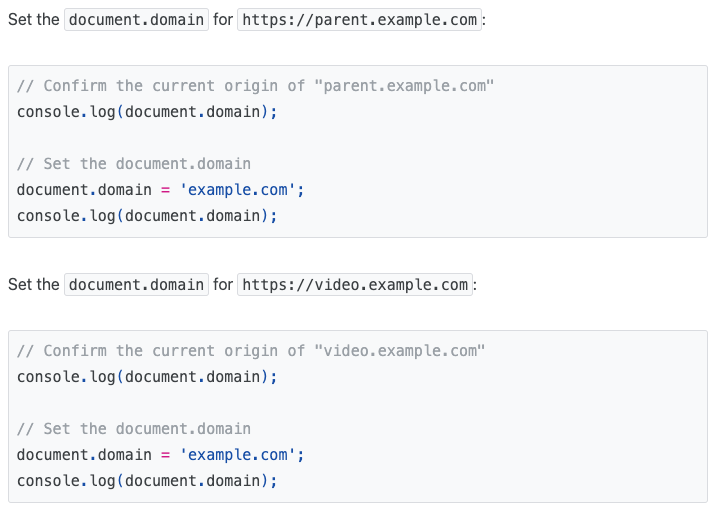Viewport: 719px width, 514px height.
Task: Click "Set the document.domain" comment in video code block
Action: tap(134, 429)
